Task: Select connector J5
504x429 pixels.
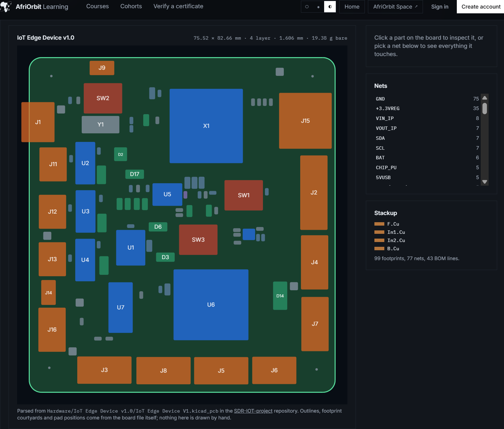Action: 221,371
